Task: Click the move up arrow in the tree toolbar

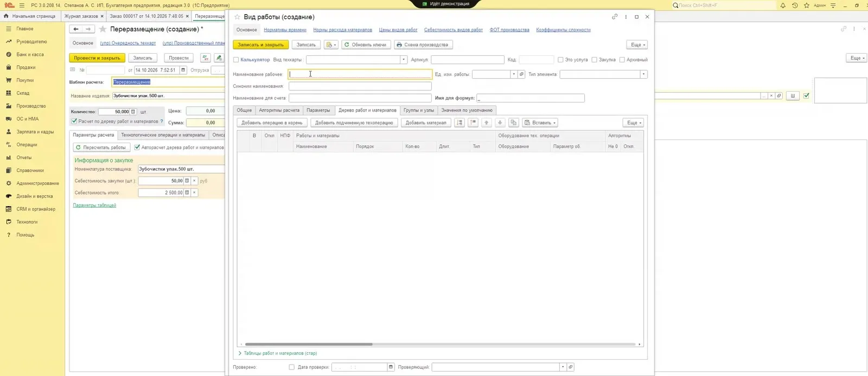Action: coord(487,123)
